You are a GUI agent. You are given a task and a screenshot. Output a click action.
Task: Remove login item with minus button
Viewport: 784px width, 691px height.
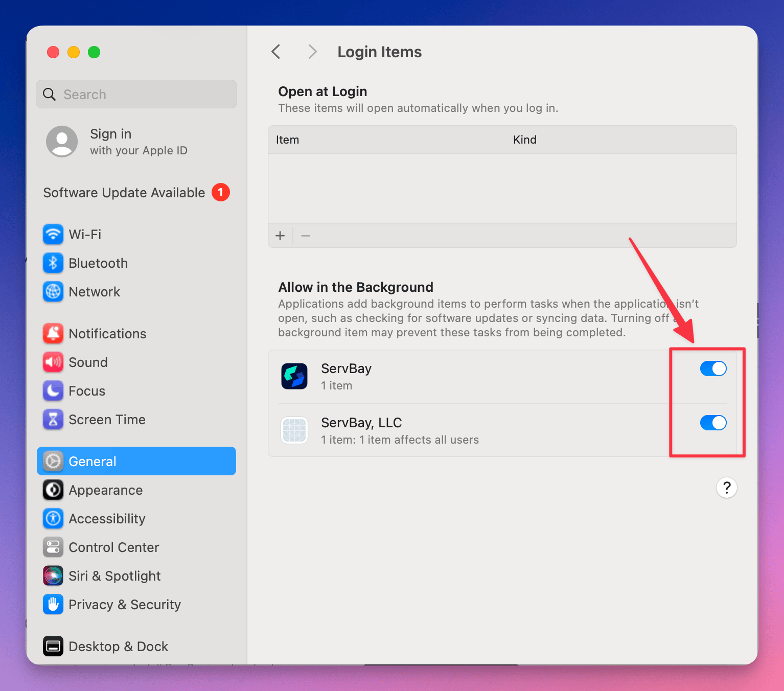306,236
